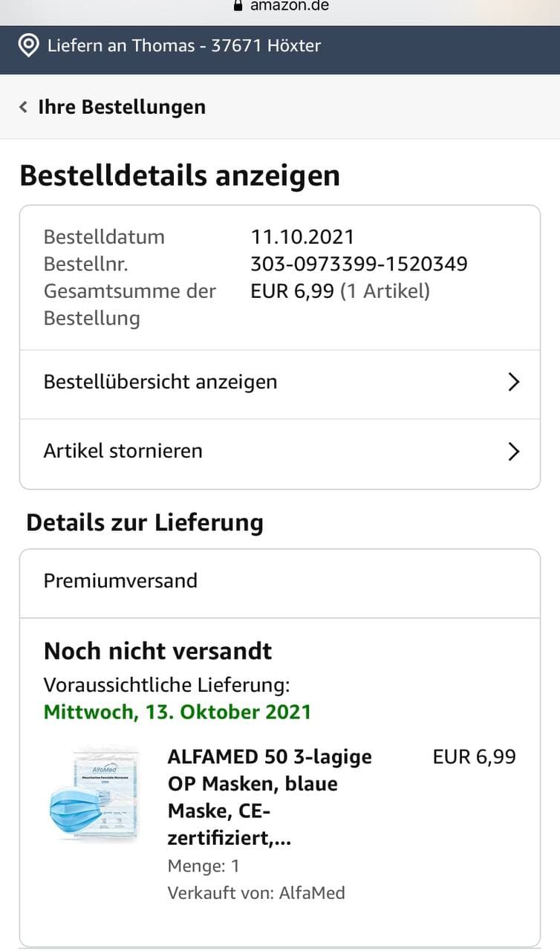Tap the back chevron before Ihre Bestellungen

tap(23, 108)
